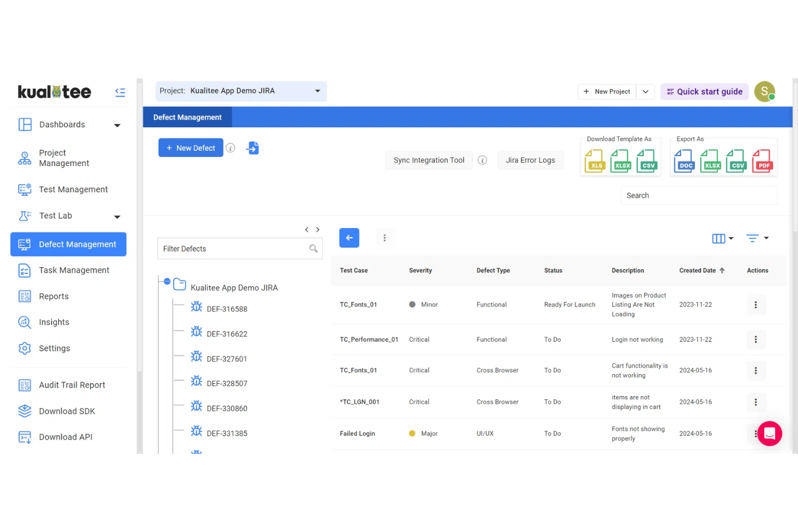Open the user profile avatar
The height and width of the screenshot is (532, 798).
tap(765, 92)
